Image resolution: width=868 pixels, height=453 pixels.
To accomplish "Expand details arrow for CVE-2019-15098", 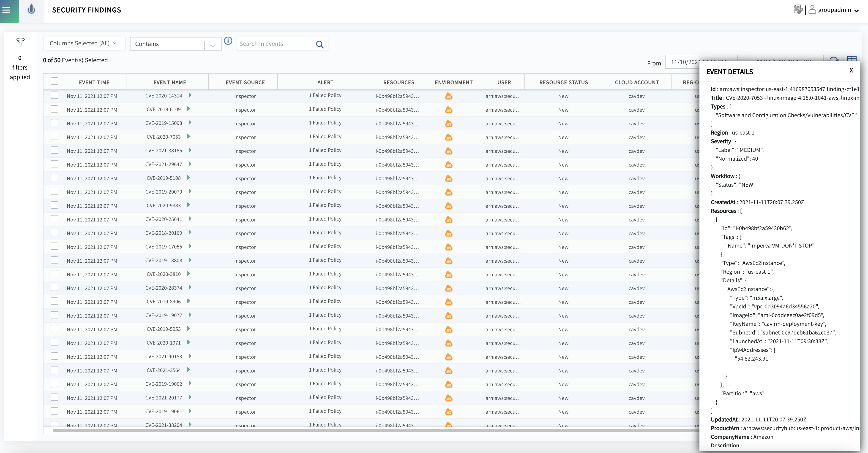I will (x=190, y=122).
